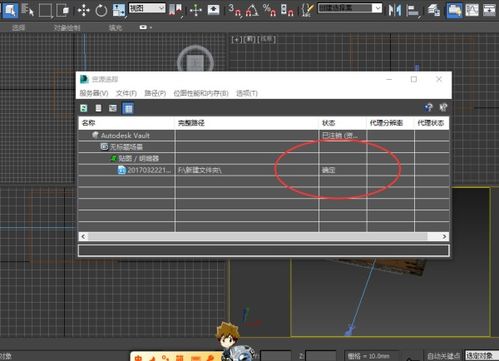Click the [+] viewport label menu
Viewport: 499px width, 361px height.
click(236, 40)
